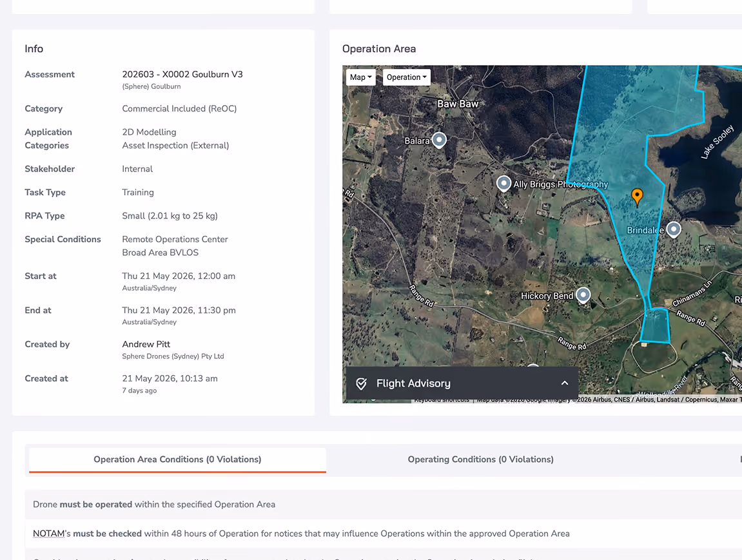Click the Lake Sooley map label
The width and height of the screenshot is (742, 560).
coord(718,141)
